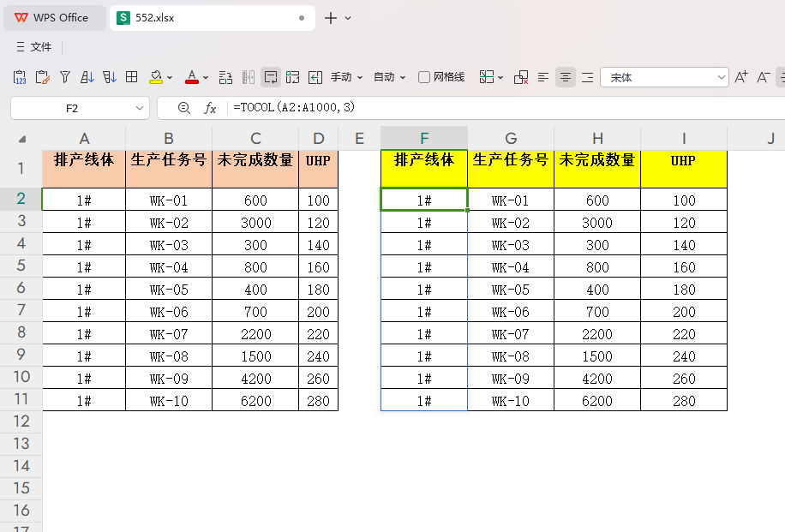Toggle the 网格线 gridlines checkbox
785x532 pixels.
(423, 77)
